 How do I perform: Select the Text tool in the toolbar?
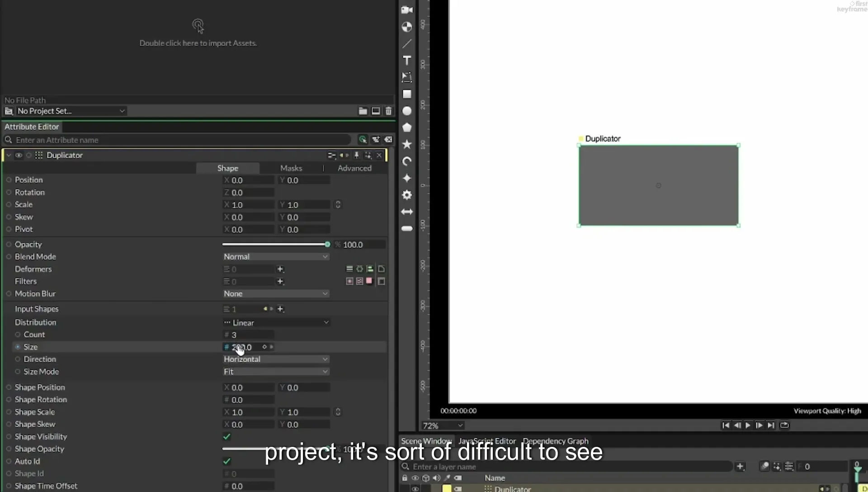[x=407, y=60]
